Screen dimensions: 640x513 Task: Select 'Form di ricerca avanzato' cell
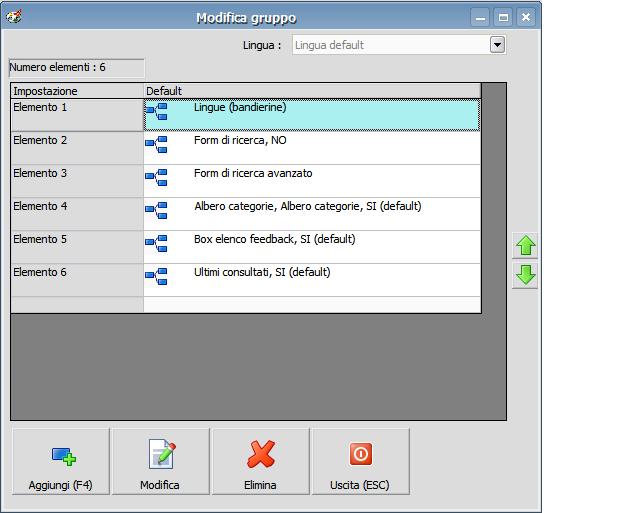(312, 181)
